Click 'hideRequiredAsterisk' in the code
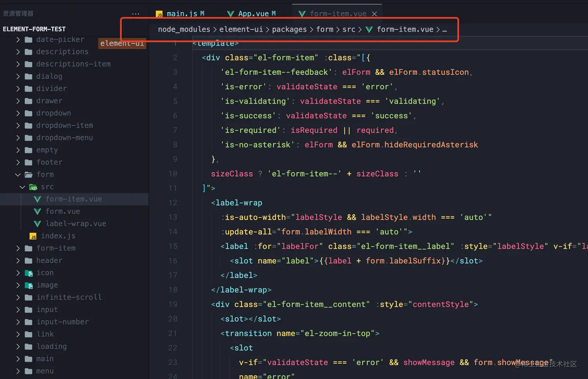This screenshot has width=588, height=379. point(431,145)
